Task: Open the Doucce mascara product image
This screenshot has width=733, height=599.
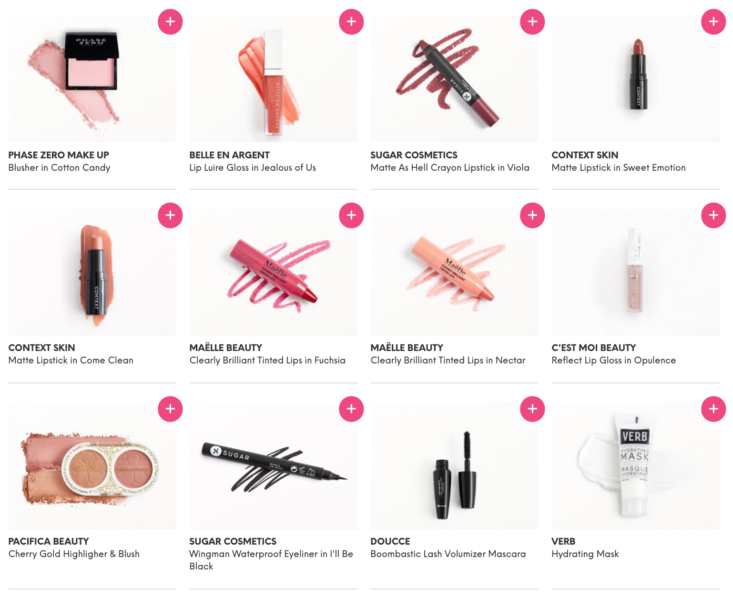Action: pyautogui.click(x=454, y=466)
